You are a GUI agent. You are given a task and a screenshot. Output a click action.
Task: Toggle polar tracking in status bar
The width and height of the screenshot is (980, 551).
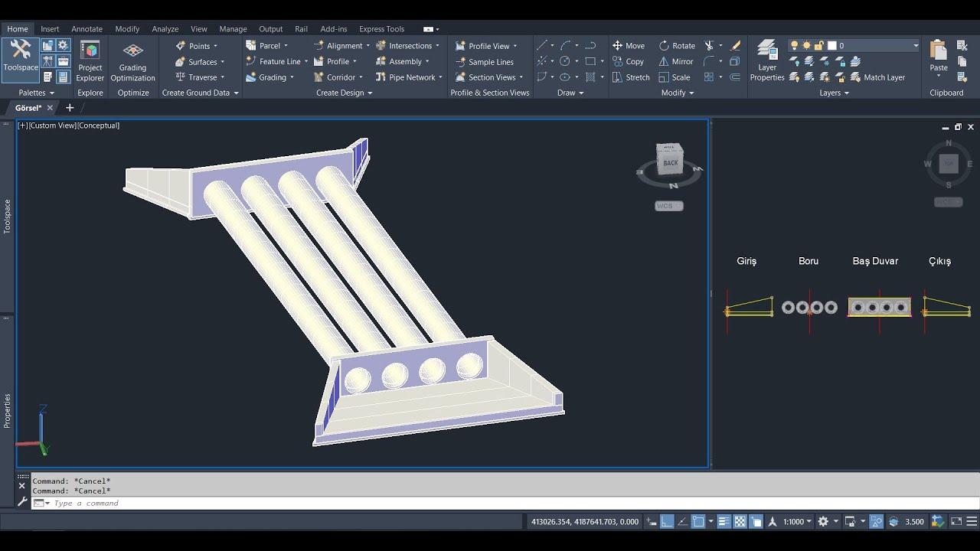pos(681,521)
